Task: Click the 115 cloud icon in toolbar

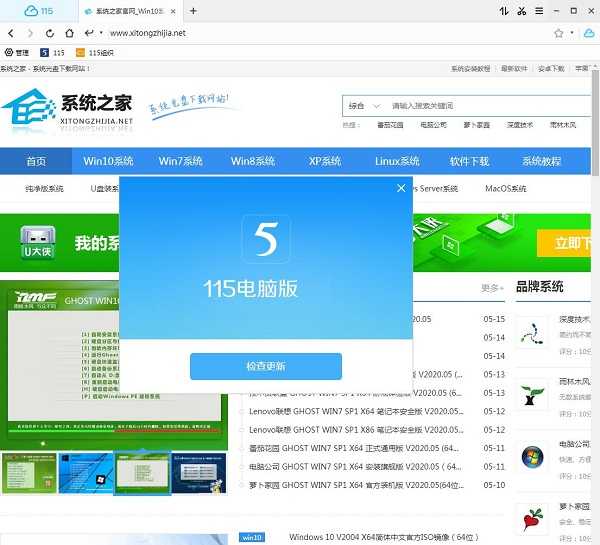Action: coord(589,33)
